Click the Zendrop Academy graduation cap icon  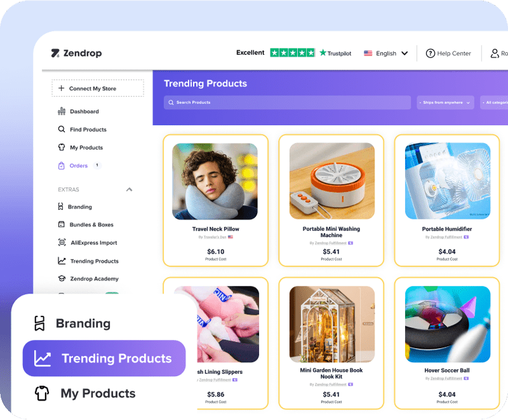[62, 279]
